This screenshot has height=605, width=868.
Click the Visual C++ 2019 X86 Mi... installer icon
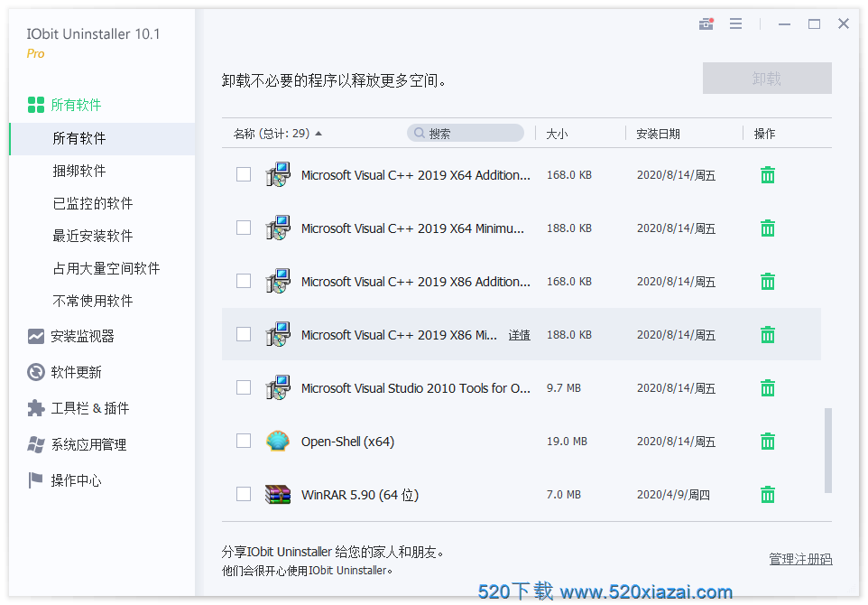coord(278,334)
